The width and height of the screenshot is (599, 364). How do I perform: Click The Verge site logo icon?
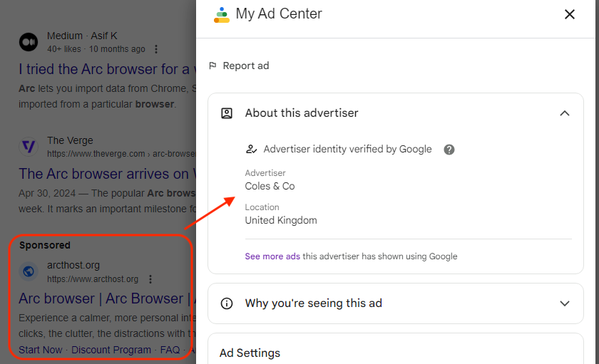point(29,147)
